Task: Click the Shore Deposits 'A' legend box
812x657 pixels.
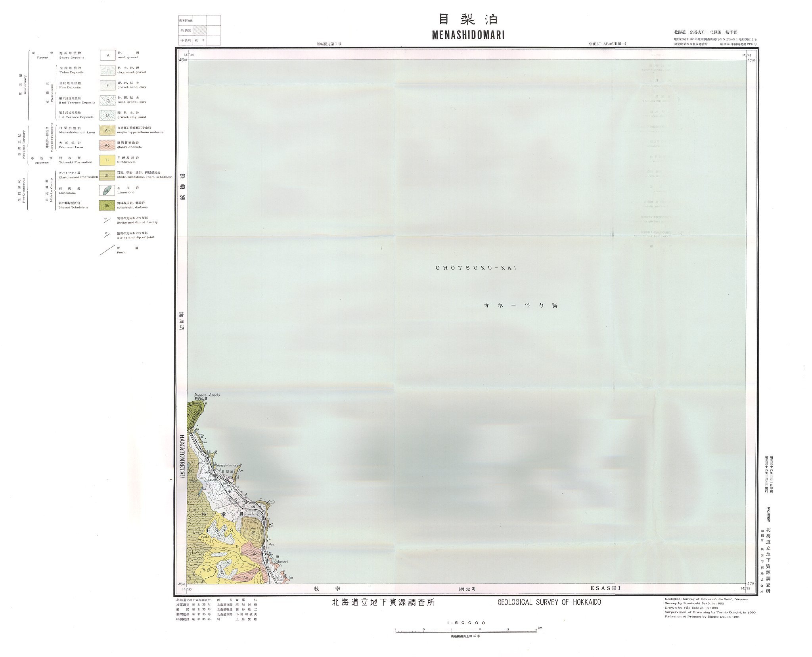Action: tap(107, 55)
